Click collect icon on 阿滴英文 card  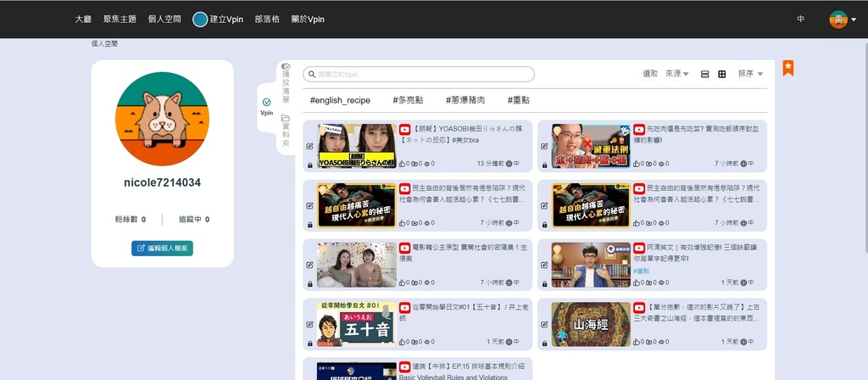[x=648, y=282]
